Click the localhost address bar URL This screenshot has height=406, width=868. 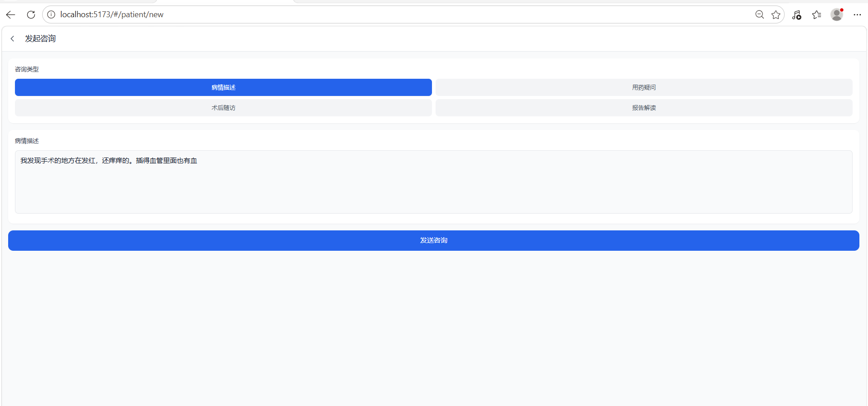112,14
